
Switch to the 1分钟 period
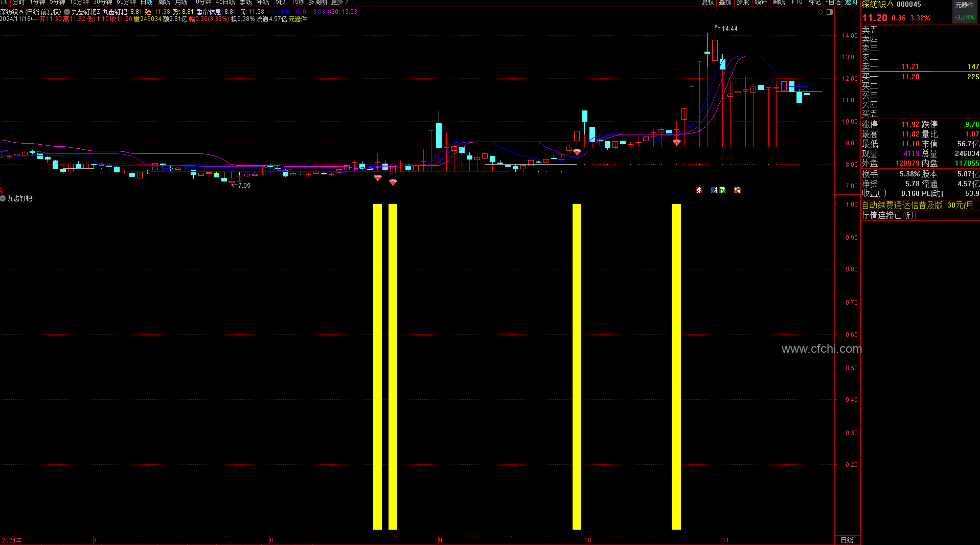click(x=37, y=3)
